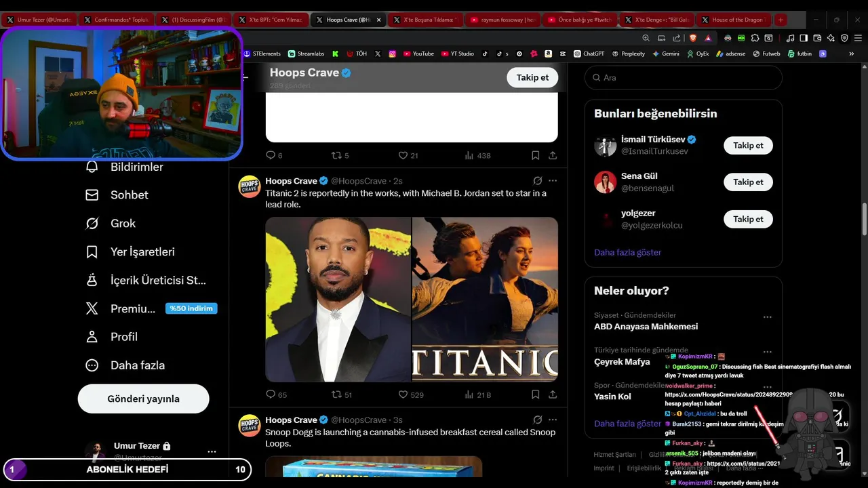Close the Hoops Crave tab

(379, 20)
